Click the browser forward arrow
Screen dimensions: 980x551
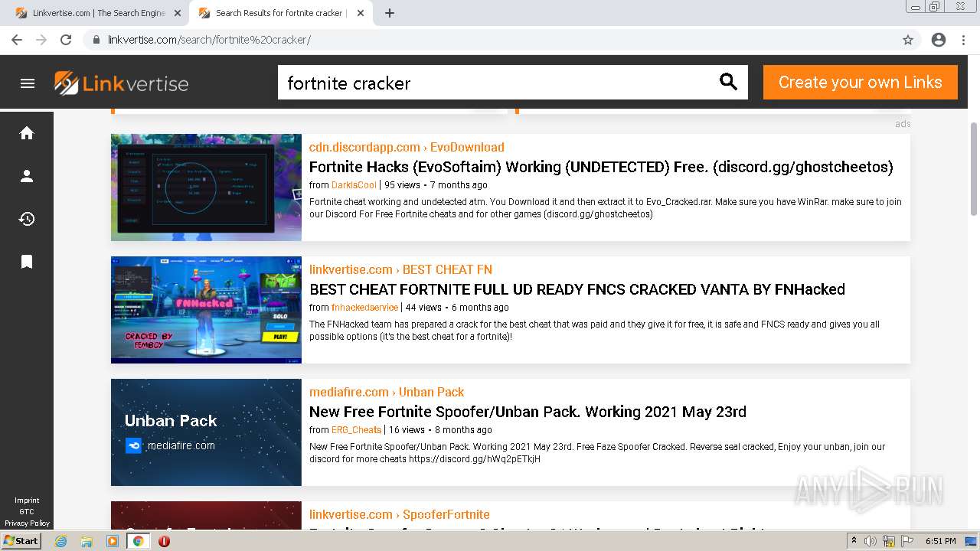(x=41, y=40)
